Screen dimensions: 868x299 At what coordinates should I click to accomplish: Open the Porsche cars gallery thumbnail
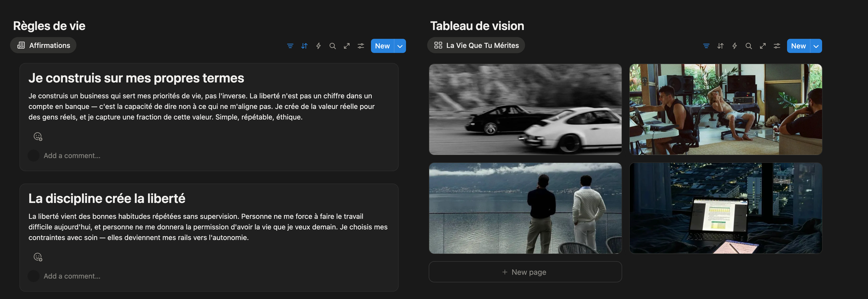tap(525, 109)
